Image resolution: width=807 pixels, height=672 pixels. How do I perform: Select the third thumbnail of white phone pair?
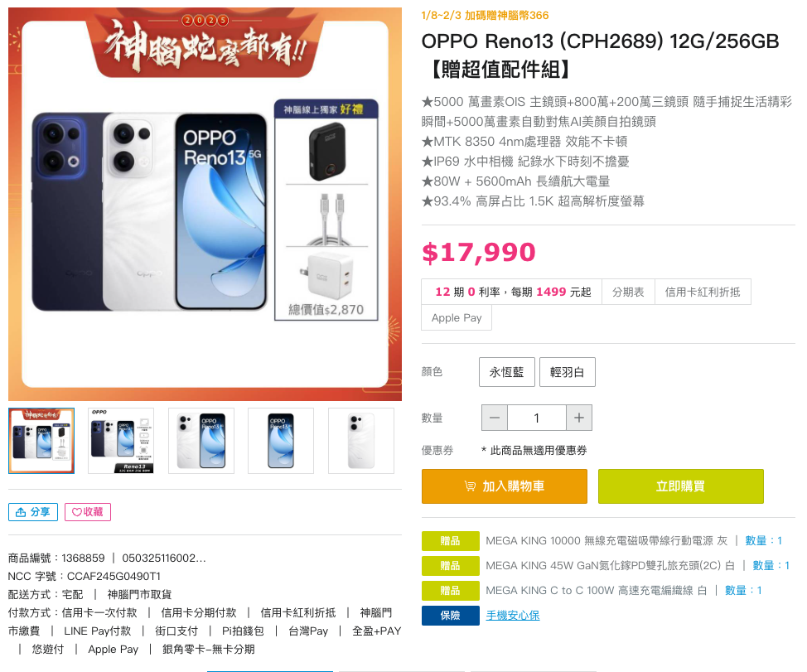(201, 441)
